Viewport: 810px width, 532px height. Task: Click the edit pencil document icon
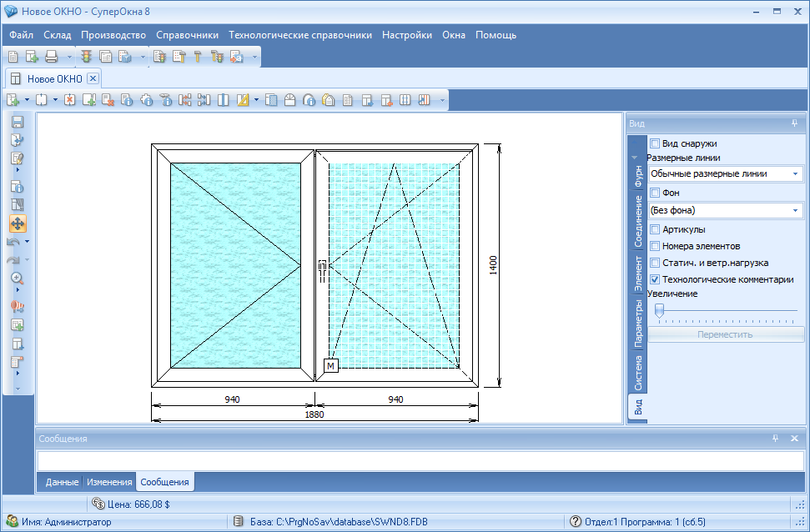tap(18, 158)
